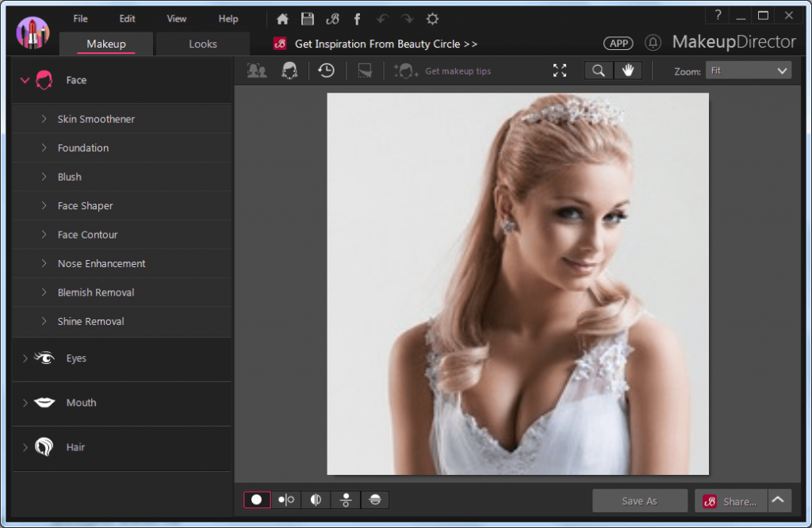This screenshot has height=528, width=812.
Task: Click the Share button
Action: pos(731,501)
